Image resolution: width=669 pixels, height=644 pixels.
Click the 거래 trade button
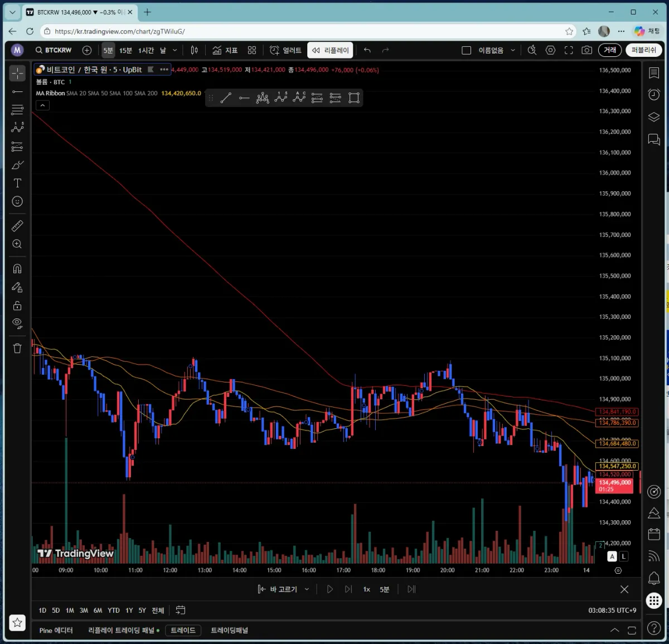coord(610,50)
